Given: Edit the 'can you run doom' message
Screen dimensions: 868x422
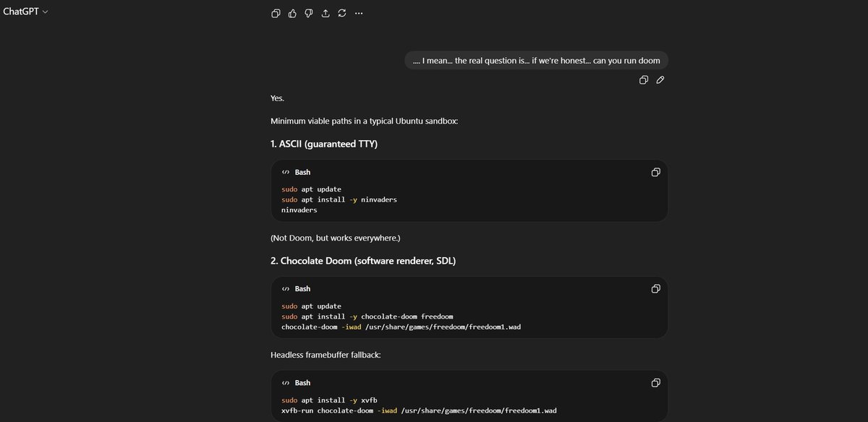Looking at the screenshot, I should (660, 80).
